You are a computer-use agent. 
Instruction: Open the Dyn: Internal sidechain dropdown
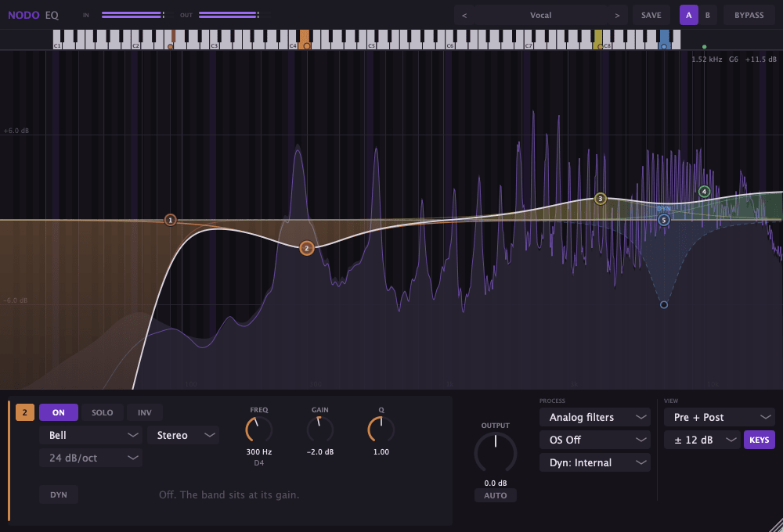tap(595, 462)
